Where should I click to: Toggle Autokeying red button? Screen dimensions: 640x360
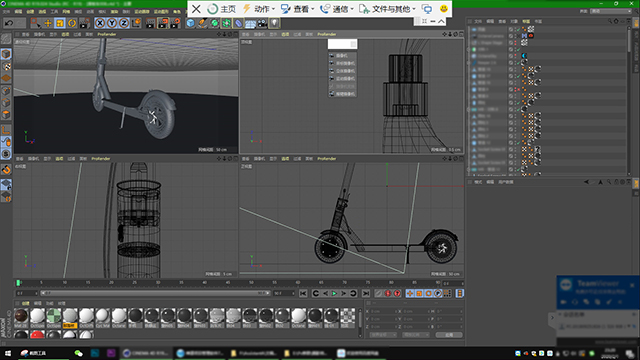coord(388,293)
